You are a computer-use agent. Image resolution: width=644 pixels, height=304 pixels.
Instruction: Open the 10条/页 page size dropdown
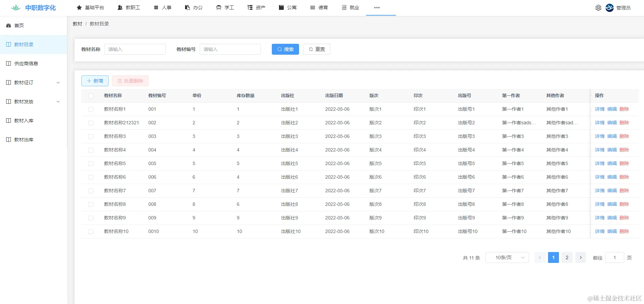507,257
